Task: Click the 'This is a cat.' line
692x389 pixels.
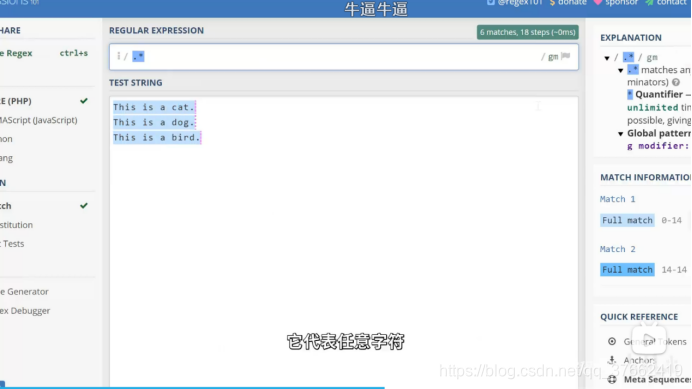Action: 154,107
